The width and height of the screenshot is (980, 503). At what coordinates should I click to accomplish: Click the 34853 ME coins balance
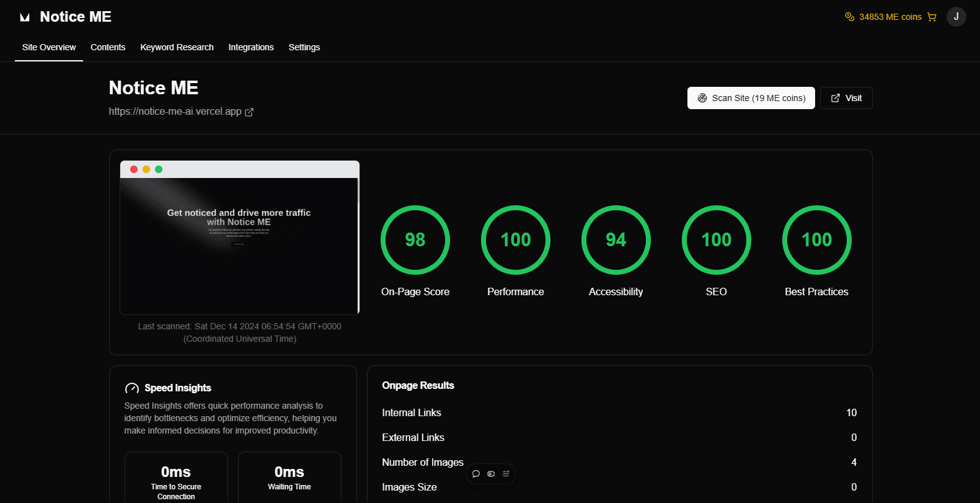pyautogui.click(x=890, y=17)
